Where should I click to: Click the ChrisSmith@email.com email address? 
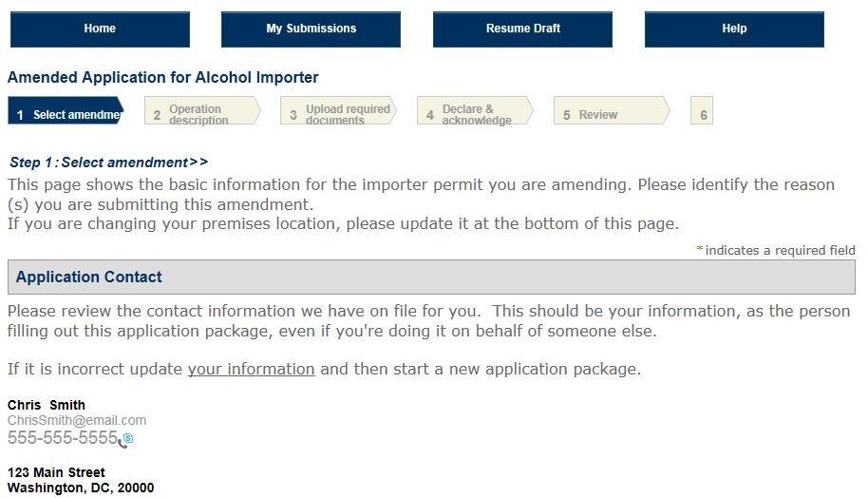(x=77, y=420)
